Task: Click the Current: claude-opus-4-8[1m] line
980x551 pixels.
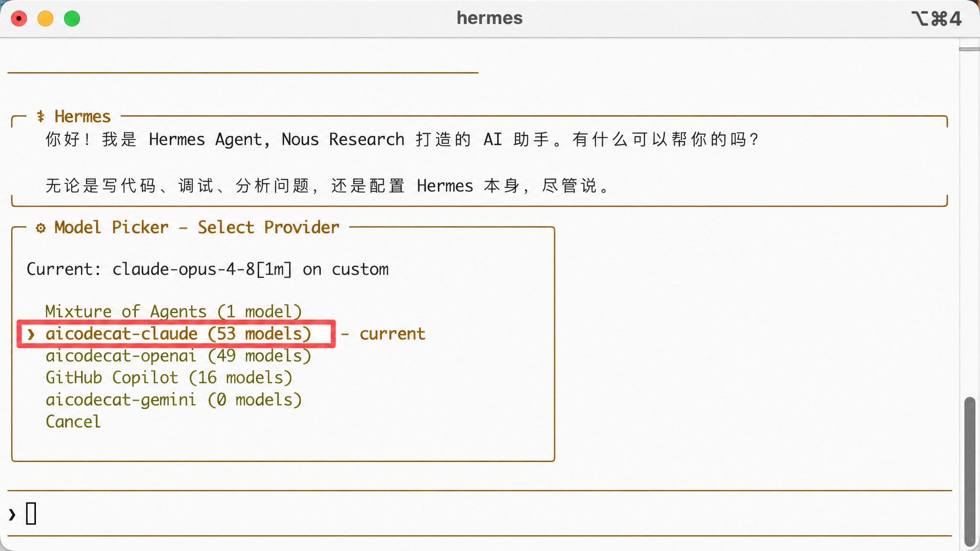Action: (x=207, y=269)
